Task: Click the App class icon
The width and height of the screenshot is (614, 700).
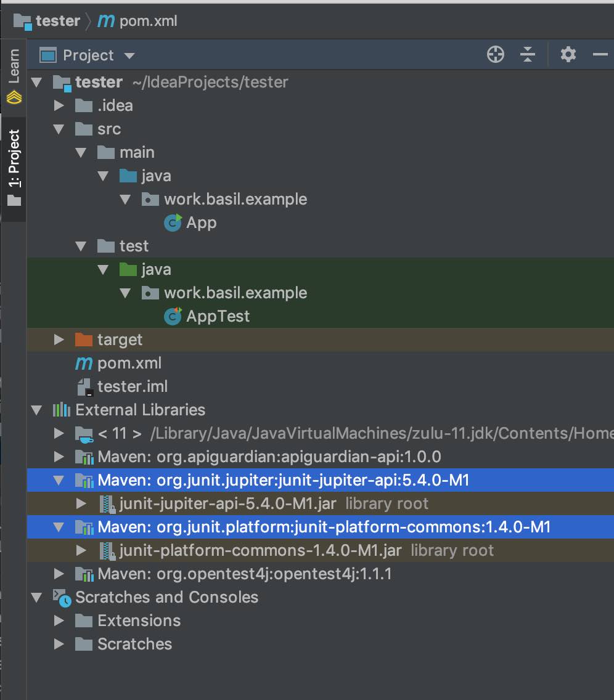Action: [x=173, y=222]
